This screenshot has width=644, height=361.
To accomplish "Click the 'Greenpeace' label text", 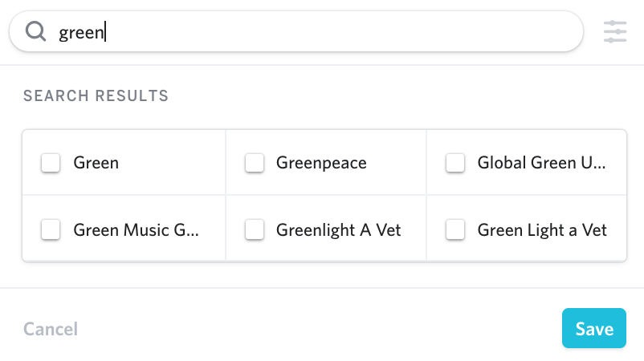I will point(321,164).
